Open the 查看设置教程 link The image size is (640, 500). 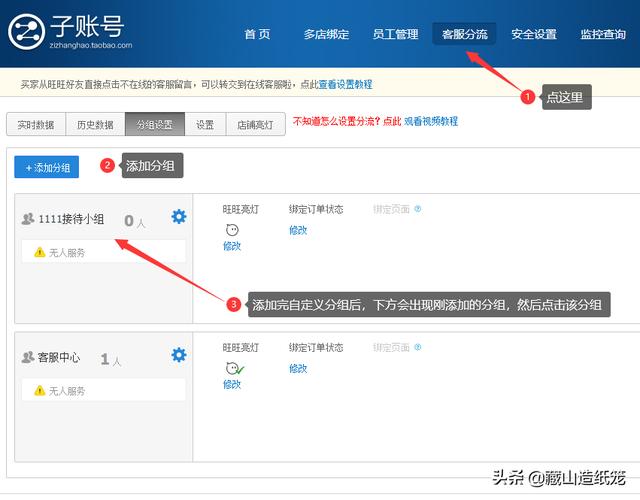[345, 85]
